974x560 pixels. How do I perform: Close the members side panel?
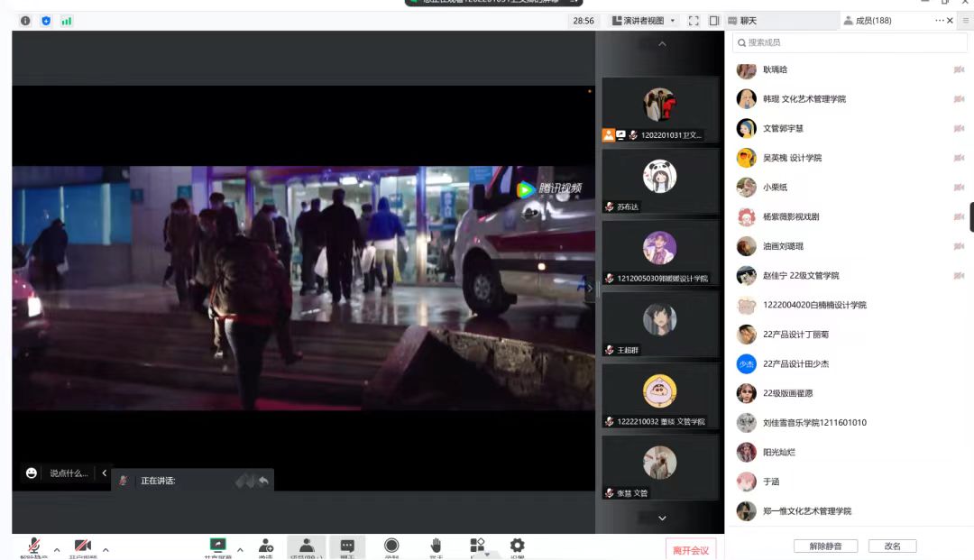tap(950, 21)
